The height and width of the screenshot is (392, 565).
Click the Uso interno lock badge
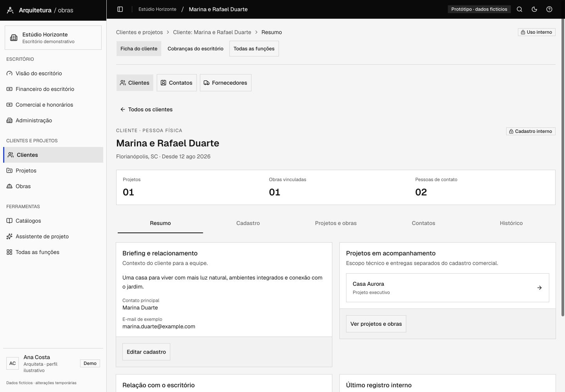tap(536, 32)
